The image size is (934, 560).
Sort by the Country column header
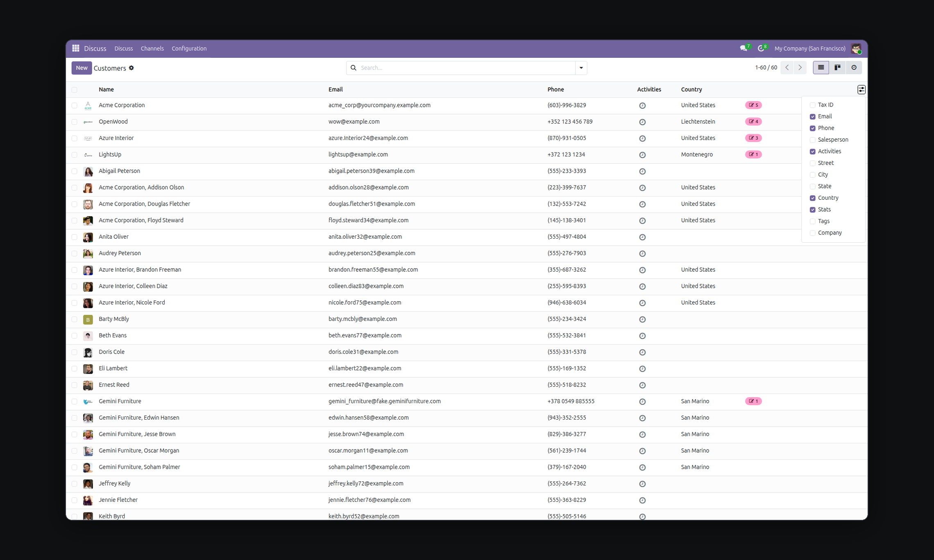coord(691,89)
